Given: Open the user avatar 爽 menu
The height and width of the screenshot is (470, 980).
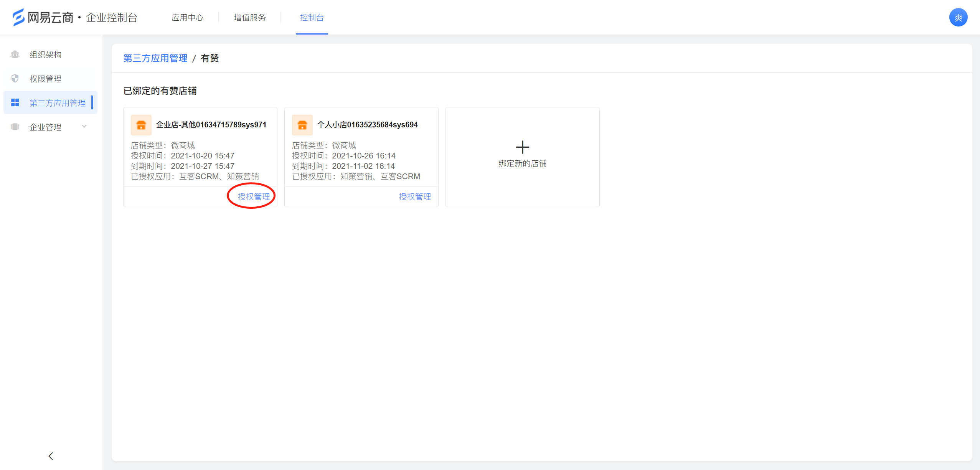Looking at the screenshot, I should coord(958,18).
